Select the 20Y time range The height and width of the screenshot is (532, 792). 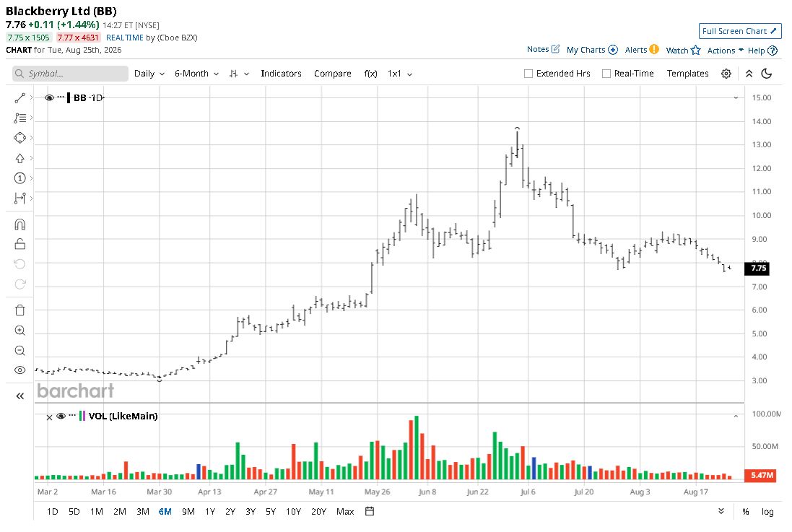tap(318, 512)
